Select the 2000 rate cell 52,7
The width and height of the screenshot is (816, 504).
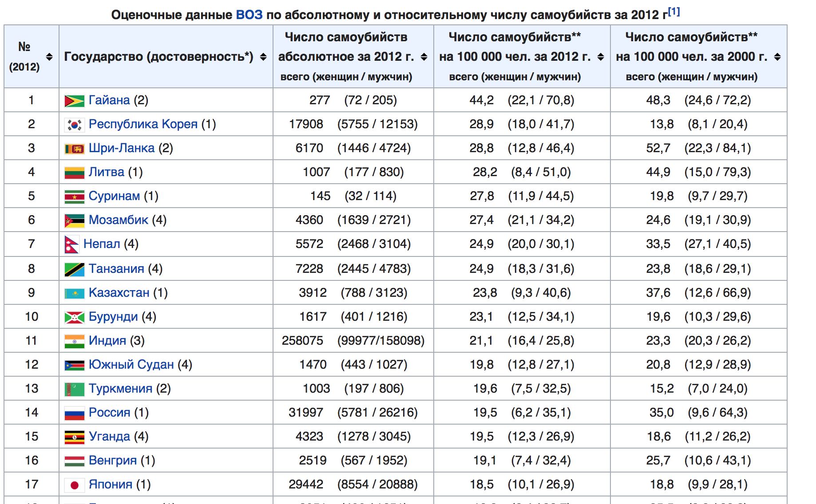(x=699, y=148)
